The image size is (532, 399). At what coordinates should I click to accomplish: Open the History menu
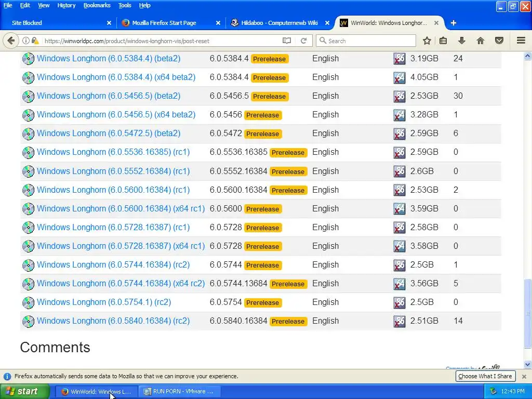(x=66, y=5)
